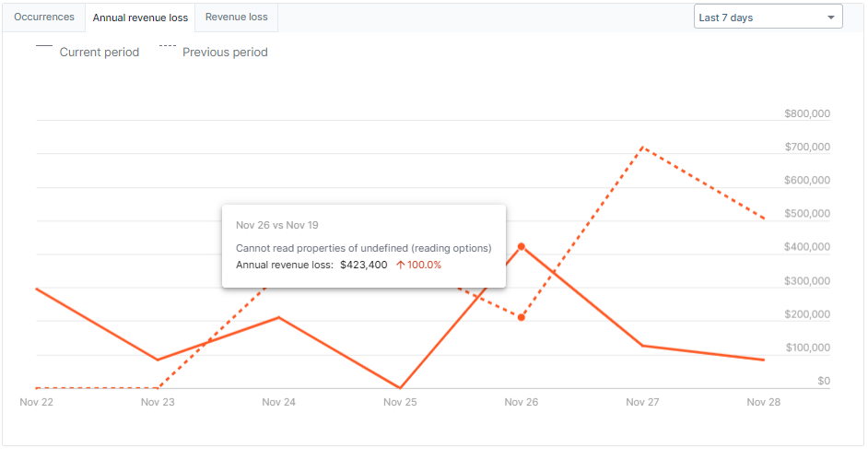Click the dropdown arrow caret icon

pos(830,18)
